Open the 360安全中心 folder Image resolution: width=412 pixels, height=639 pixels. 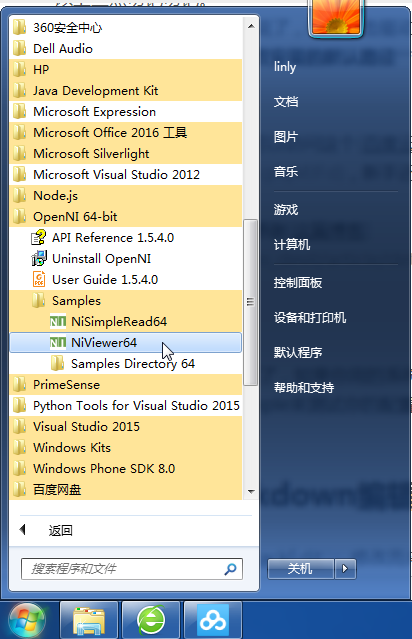(x=126, y=28)
